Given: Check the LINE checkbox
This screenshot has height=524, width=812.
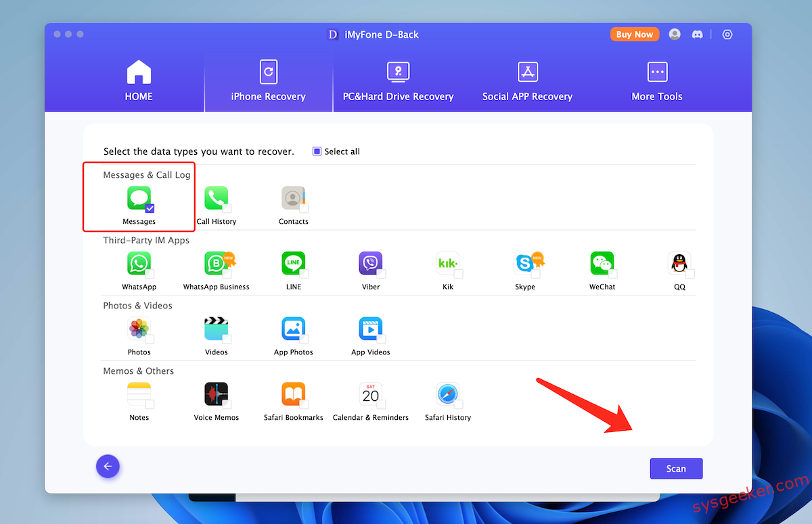Looking at the screenshot, I should point(304,274).
